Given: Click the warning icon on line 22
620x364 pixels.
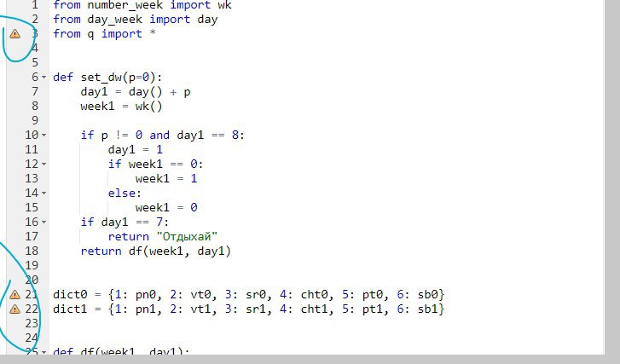Looking at the screenshot, I should (x=14, y=309).
